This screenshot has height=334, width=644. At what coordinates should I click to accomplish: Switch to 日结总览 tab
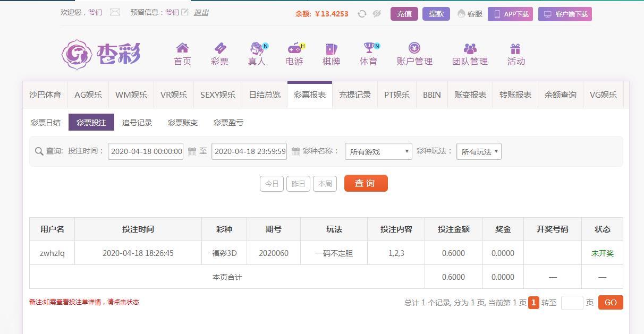point(265,95)
